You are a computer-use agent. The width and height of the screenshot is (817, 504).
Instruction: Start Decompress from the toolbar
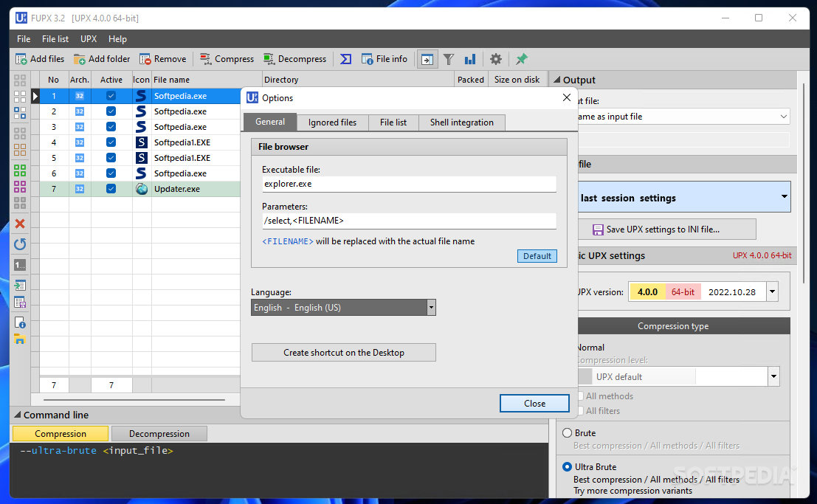click(295, 59)
